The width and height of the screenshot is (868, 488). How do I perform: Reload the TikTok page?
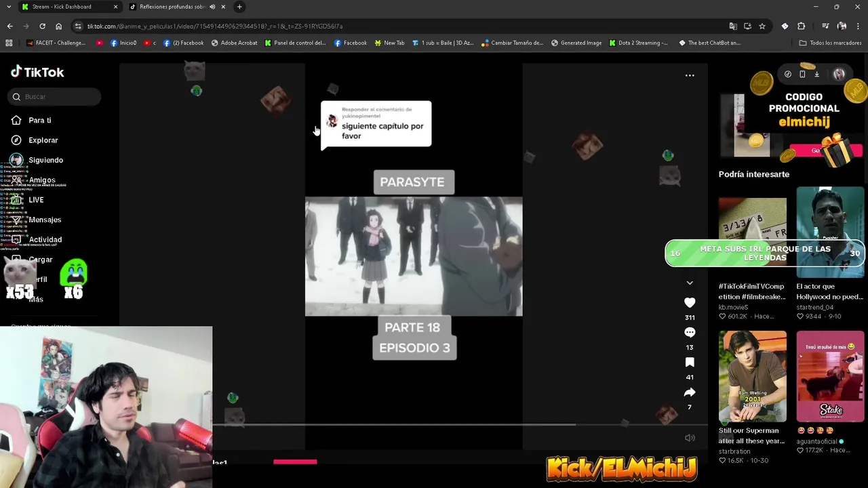click(42, 26)
